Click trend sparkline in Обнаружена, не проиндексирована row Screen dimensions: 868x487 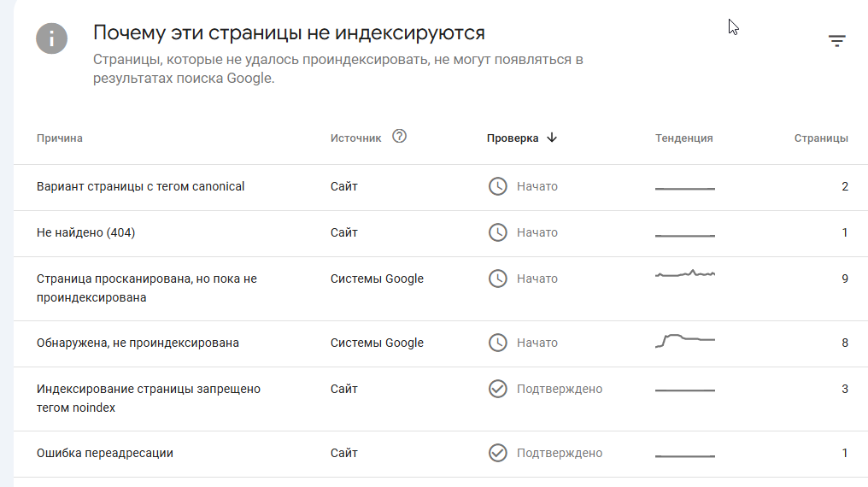pos(684,340)
